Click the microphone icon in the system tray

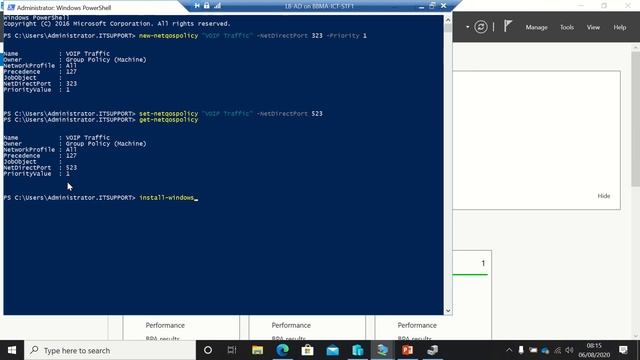click(x=521, y=350)
